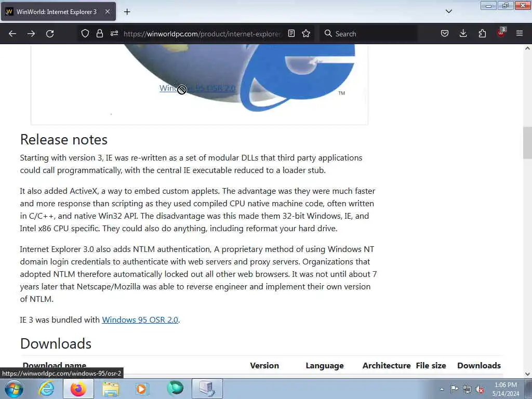Open the extensions menu

[482, 33]
